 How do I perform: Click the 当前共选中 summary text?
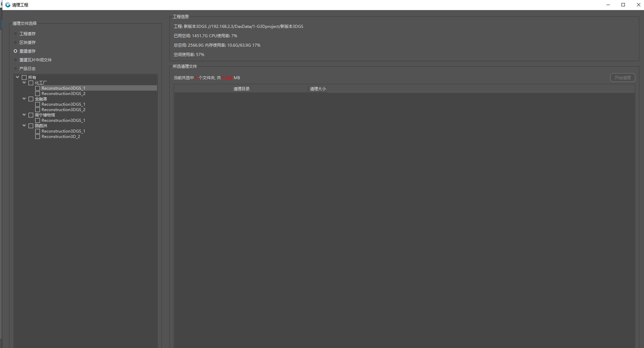tap(207, 78)
